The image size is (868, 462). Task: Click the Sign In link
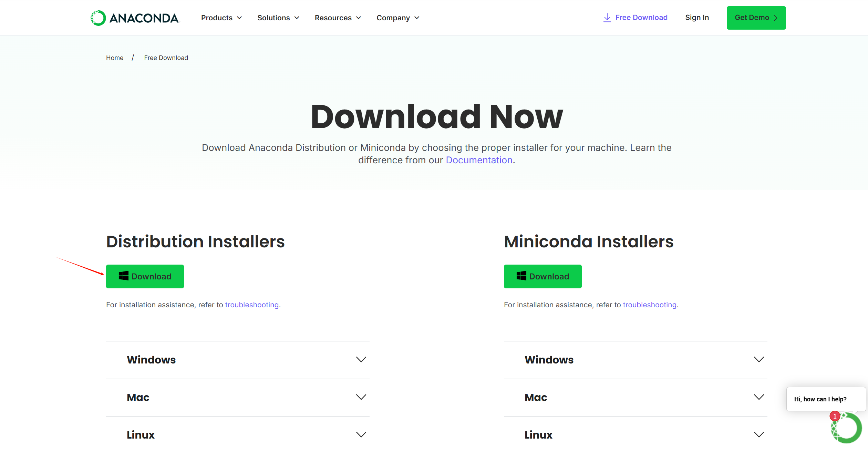[697, 18]
